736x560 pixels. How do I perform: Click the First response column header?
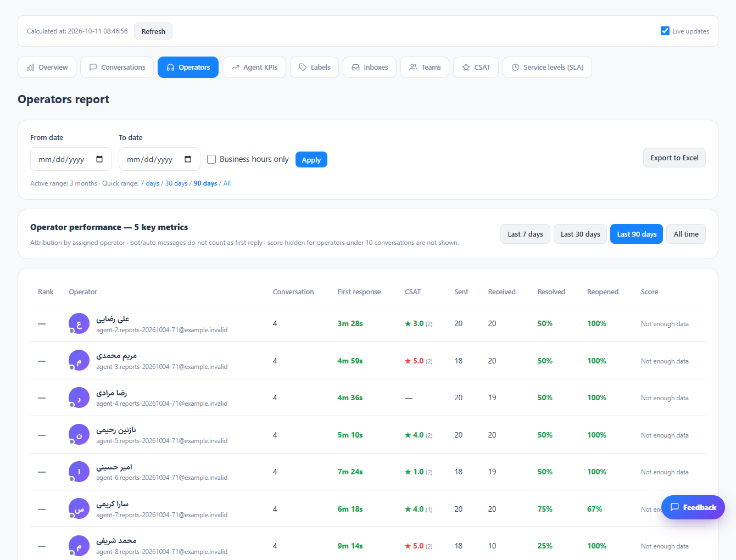click(x=359, y=292)
